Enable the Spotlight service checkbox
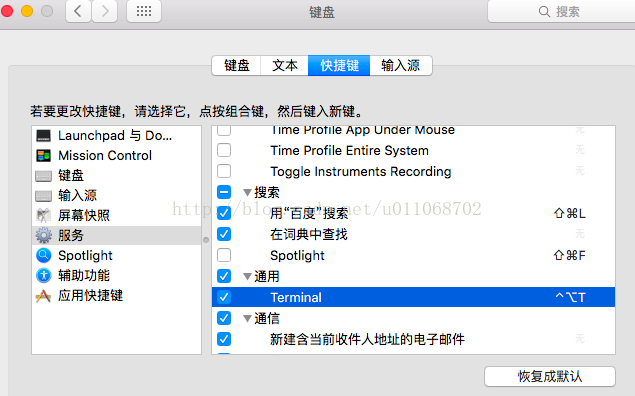This screenshot has width=635, height=396. tap(224, 255)
